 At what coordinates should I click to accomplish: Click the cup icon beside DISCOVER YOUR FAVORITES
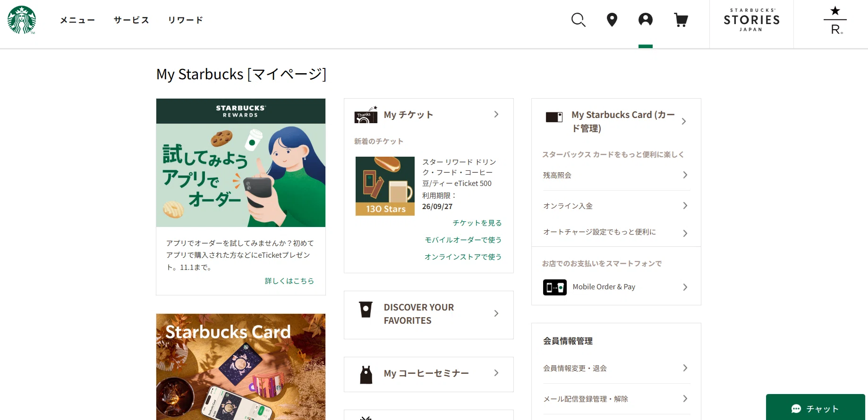coord(366,310)
